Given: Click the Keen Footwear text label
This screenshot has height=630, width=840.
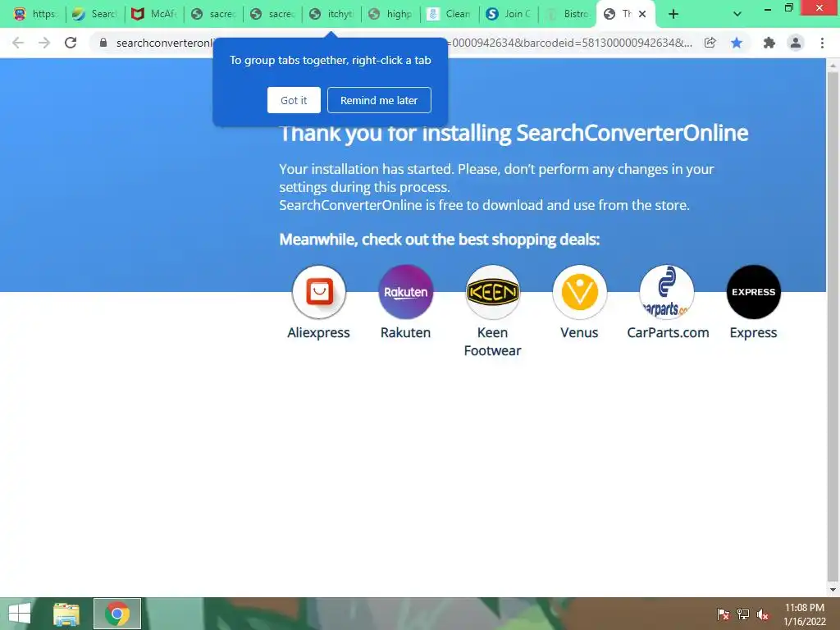Looking at the screenshot, I should click(492, 342).
